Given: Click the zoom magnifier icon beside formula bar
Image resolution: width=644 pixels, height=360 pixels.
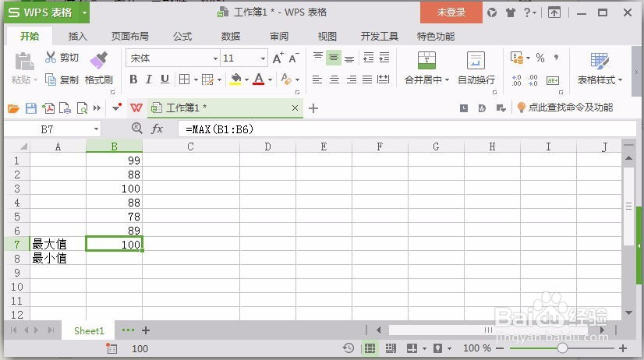Looking at the screenshot, I should (x=136, y=128).
